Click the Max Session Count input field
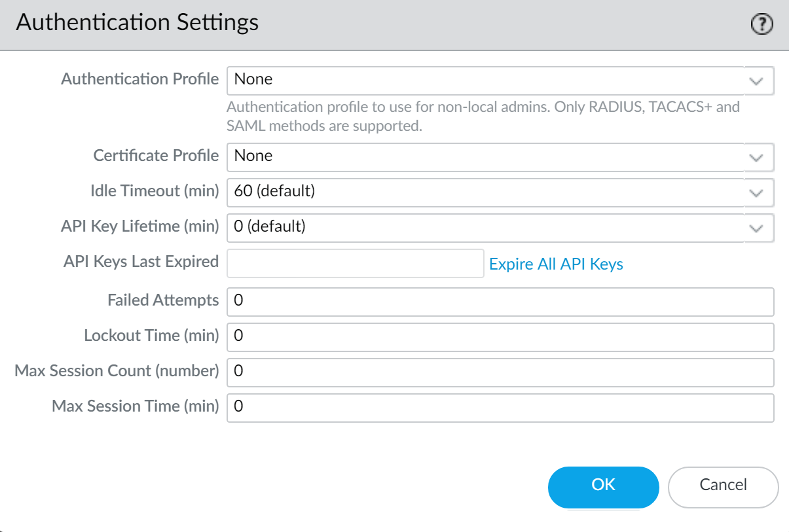 click(x=500, y=372)
